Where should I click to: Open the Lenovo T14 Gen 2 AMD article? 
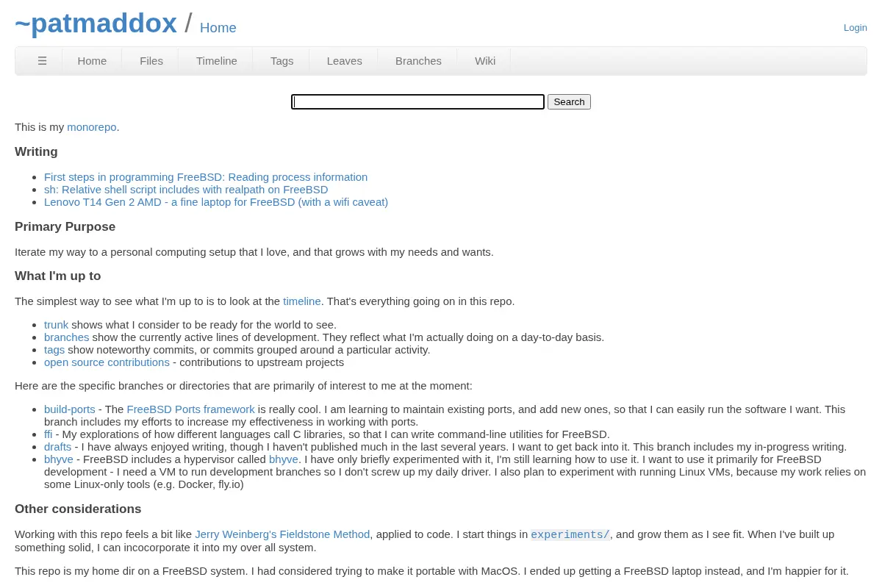(216, 202)
